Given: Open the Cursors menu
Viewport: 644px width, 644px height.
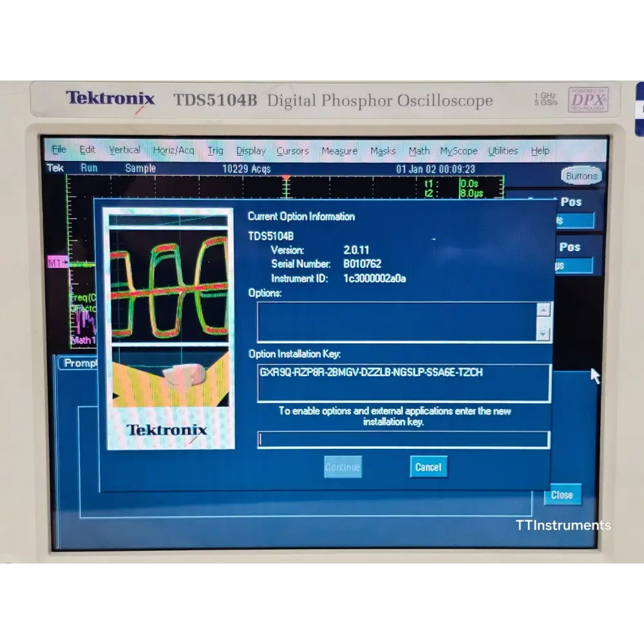Looking at the screenshot, I should click(292, 151).
